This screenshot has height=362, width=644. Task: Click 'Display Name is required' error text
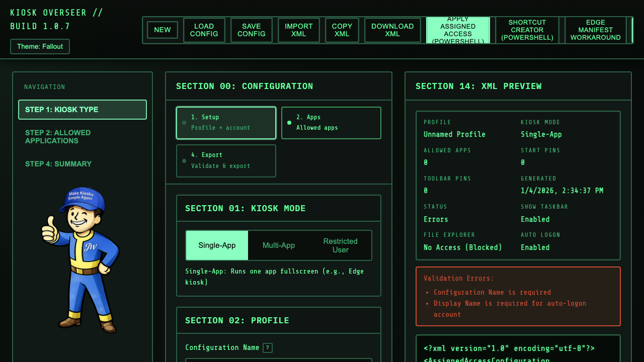click(510, 309)
